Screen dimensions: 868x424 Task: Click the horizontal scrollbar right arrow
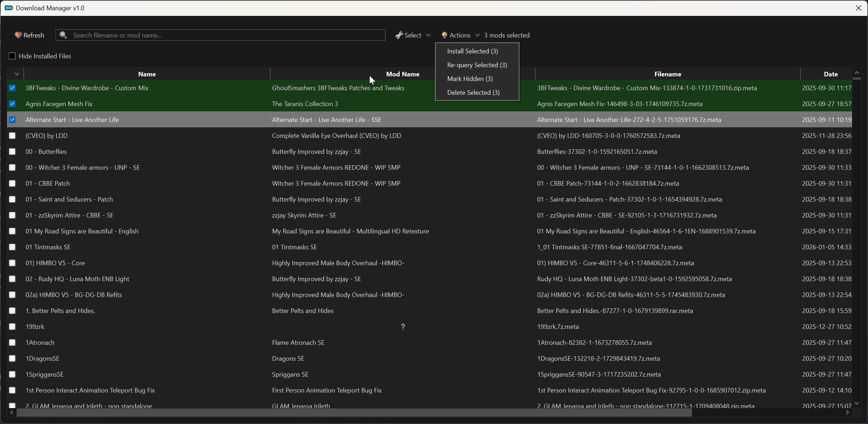pyautogui.click(x=847, y=413)
